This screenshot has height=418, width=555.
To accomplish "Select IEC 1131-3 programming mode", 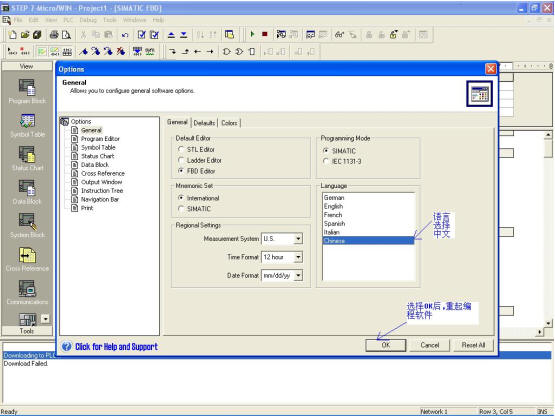I will point(326,161).
